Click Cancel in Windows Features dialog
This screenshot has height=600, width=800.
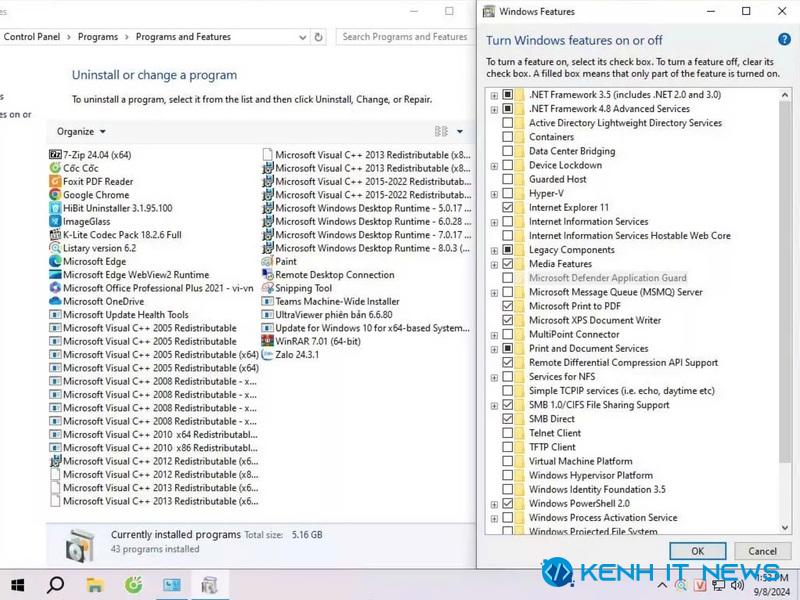(762, 551)
